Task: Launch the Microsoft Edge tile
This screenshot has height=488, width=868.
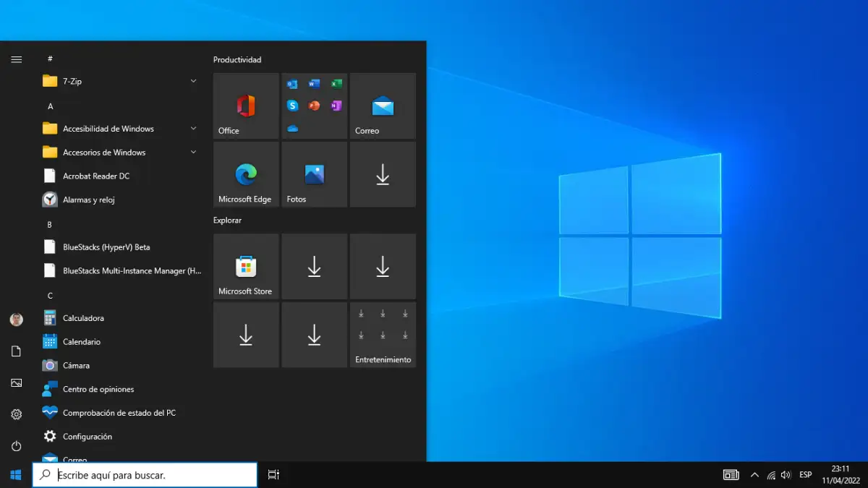Action: pos(246,174)
